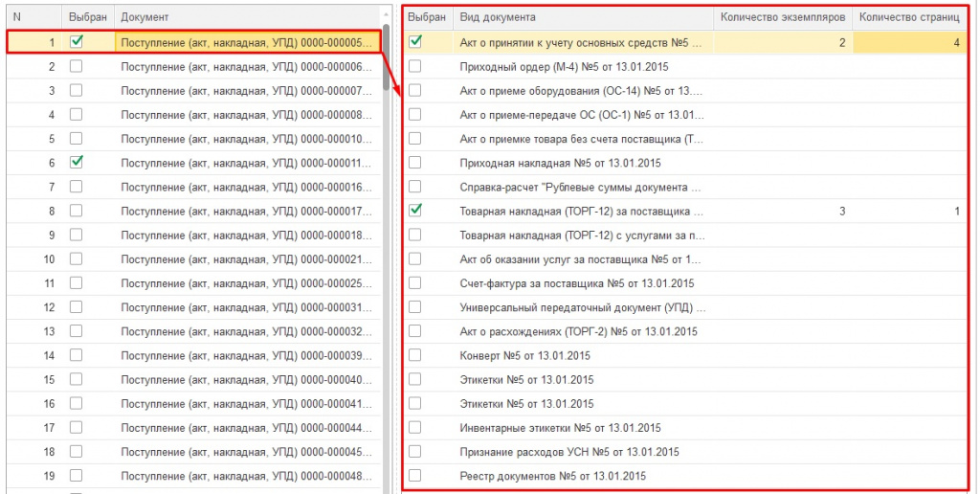The image size is (980, 494).
Task: Click copies value '2' for Акт о принятии
Action: 842,42
